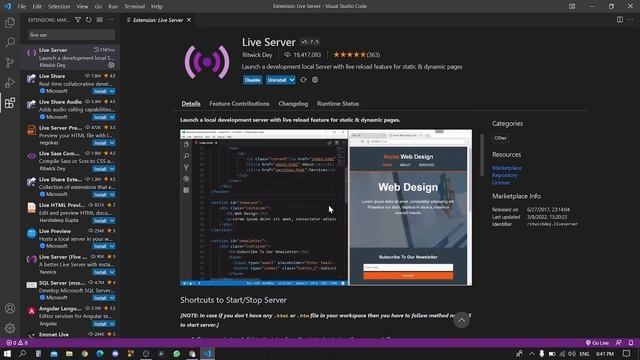Install the Angular Language Service extension

[x=100, y=324]
